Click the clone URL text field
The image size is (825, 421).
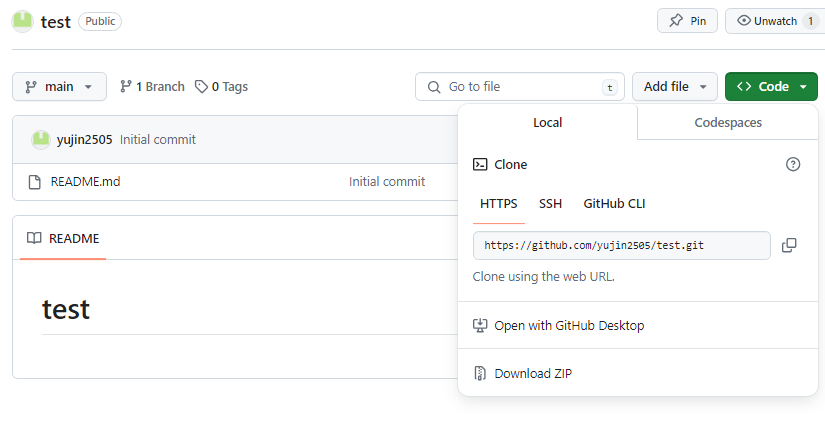point(621,245)
